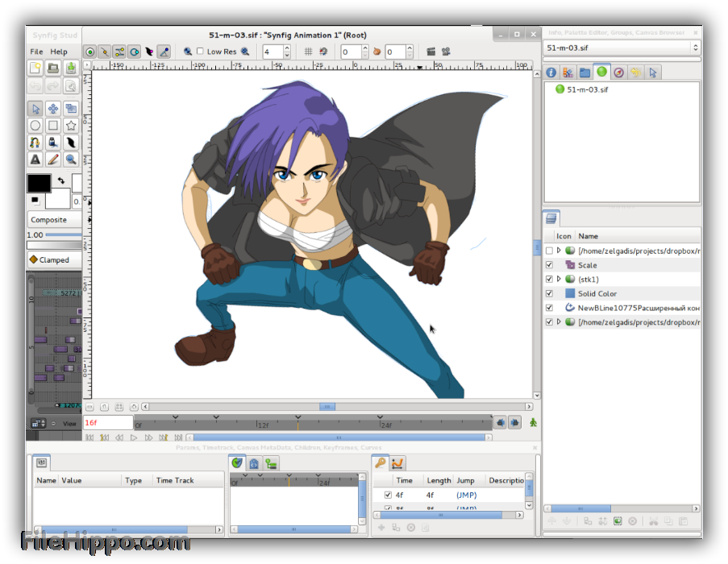Image resolution: width=728 pixels, height=564 pixels.
Task: Uncheck the 4f keyframe checkbox
Action: (388, 495)
